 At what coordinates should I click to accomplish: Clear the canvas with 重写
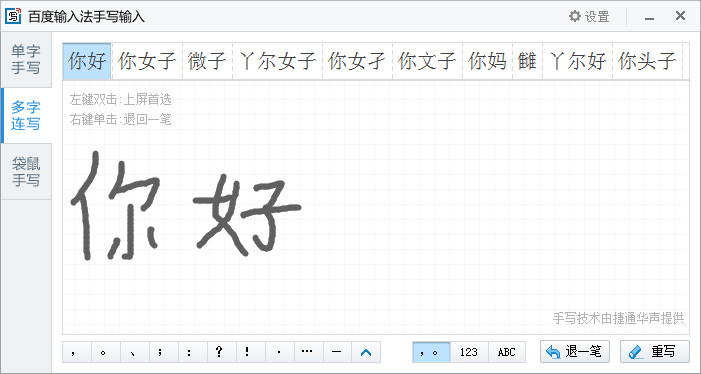pyautogui.click(x=655, y=352)
